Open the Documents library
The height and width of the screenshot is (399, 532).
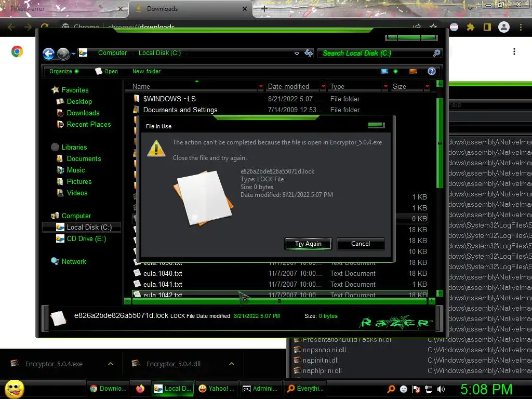(84, 159)
